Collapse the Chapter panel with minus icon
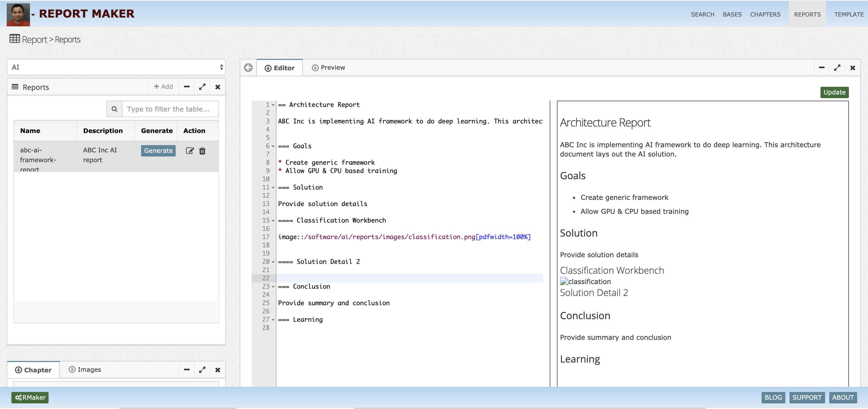Screen dimensions: 868x409 [x=187, y=369]
